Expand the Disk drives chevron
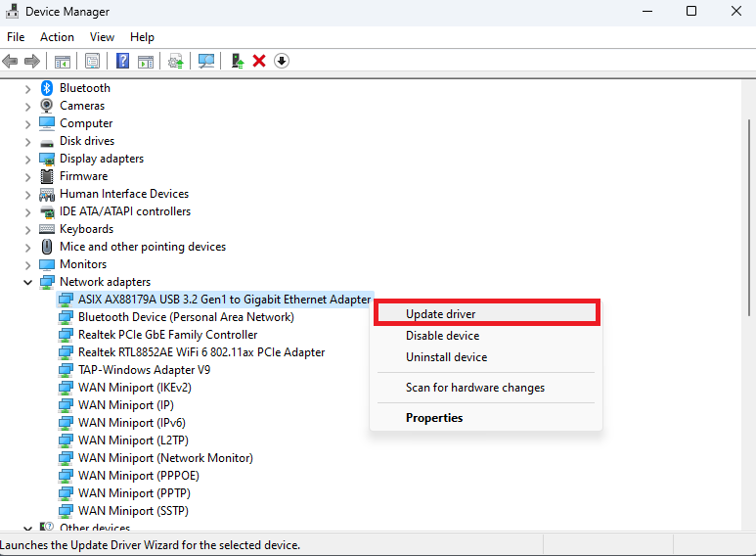This screenshot has height=556, width=756. click(x=27, y=142)
